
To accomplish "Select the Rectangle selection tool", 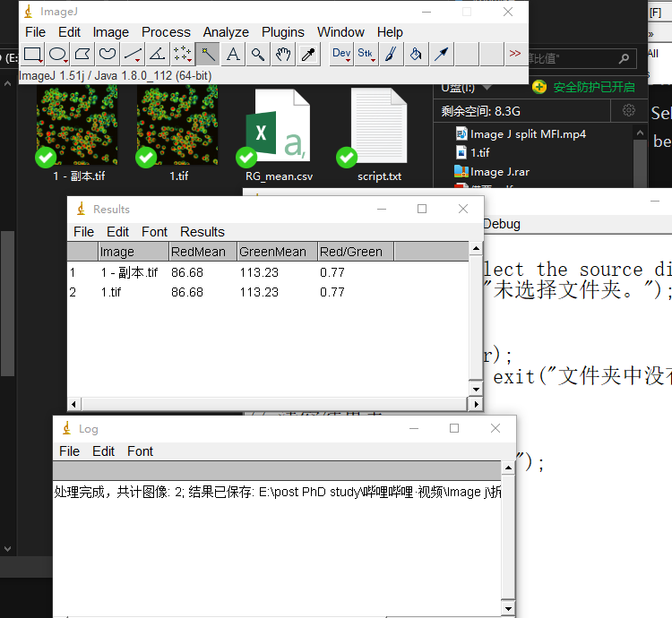I will coord(32,55).
